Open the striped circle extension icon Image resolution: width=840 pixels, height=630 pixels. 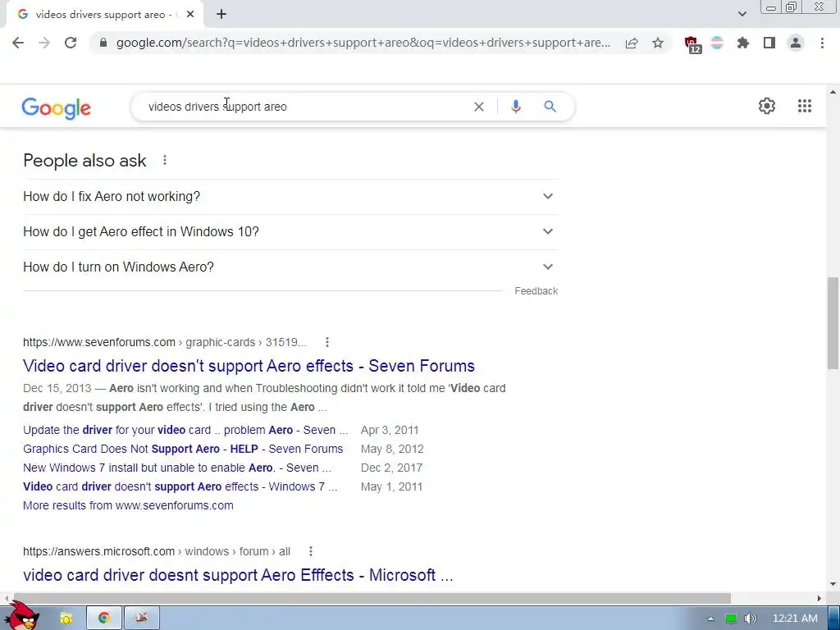pyautogui.click(x=717, y=43)
